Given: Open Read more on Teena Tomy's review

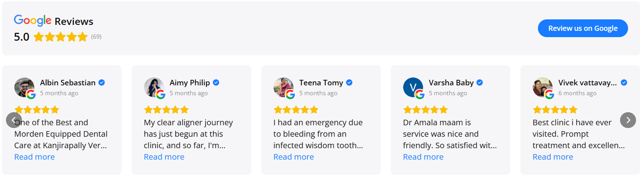Looking at the screenshot, I should (x=294, y=157).
